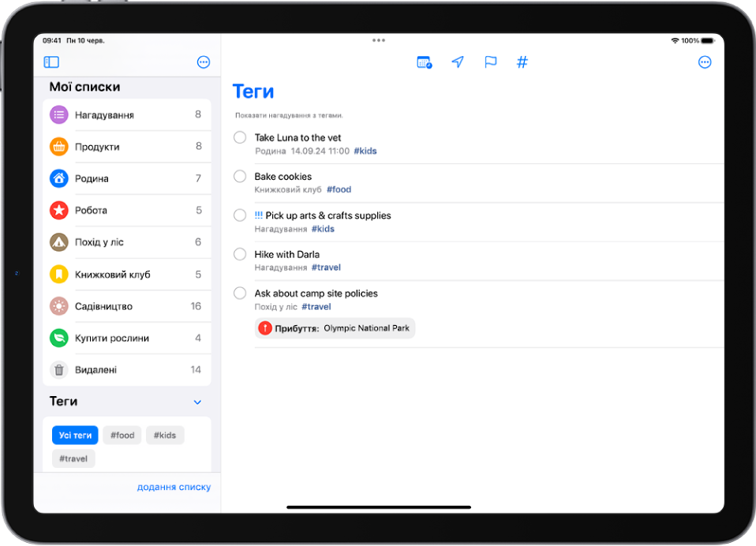Tap the three-dot multitasking control at top
The height and width of the screenshot is (546, 756).
[x=379, y=40]
